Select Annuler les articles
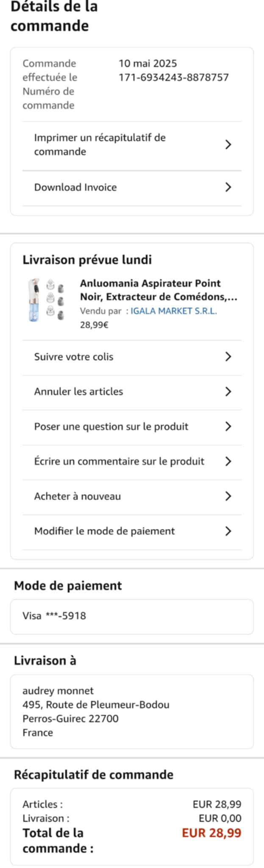This screenshot has height=868, width=264. (x=78, y=392)
